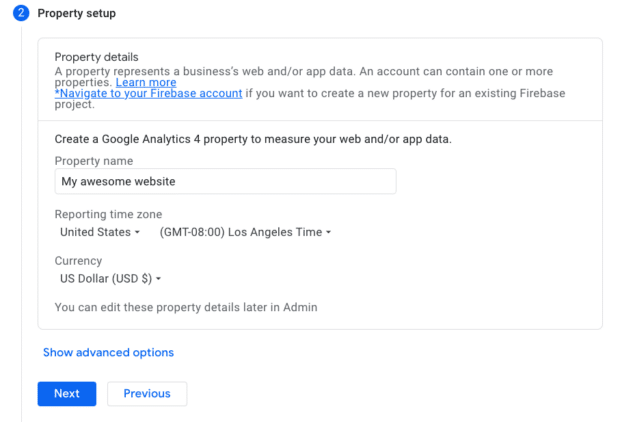Click the Reporting time zone label
Viewport: 620px width, 422px height.
pyautogui.click(x=108, y=215)
